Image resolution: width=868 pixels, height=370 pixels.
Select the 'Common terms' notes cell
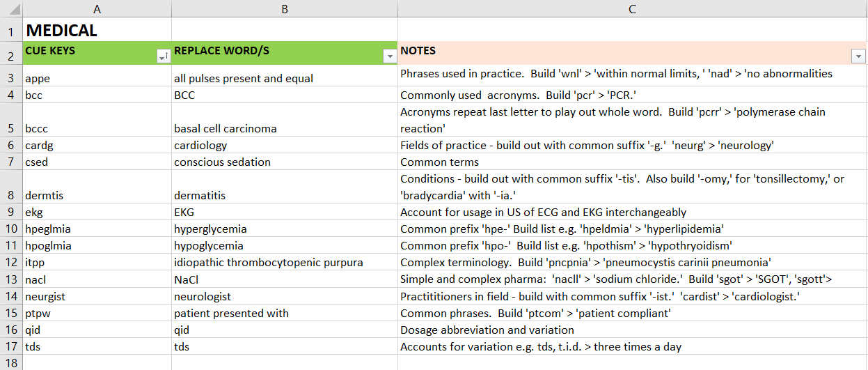632,162
